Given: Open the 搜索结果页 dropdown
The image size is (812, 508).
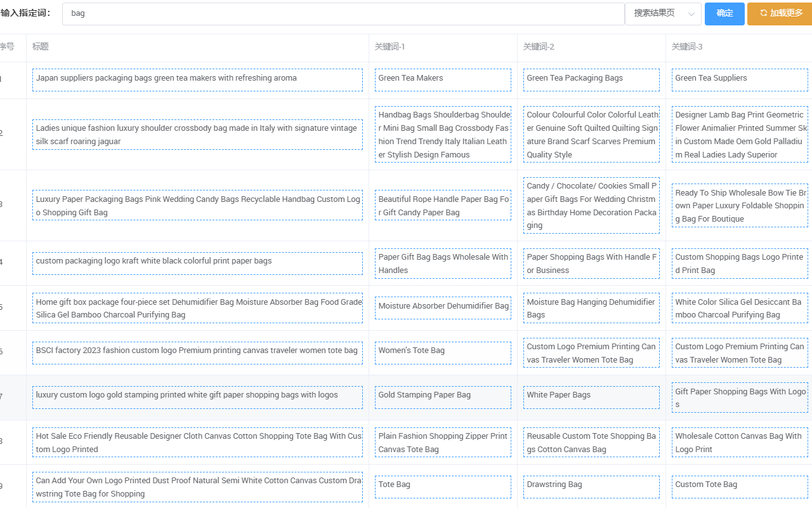Looking at the screenshot, I should click(662, 13).
